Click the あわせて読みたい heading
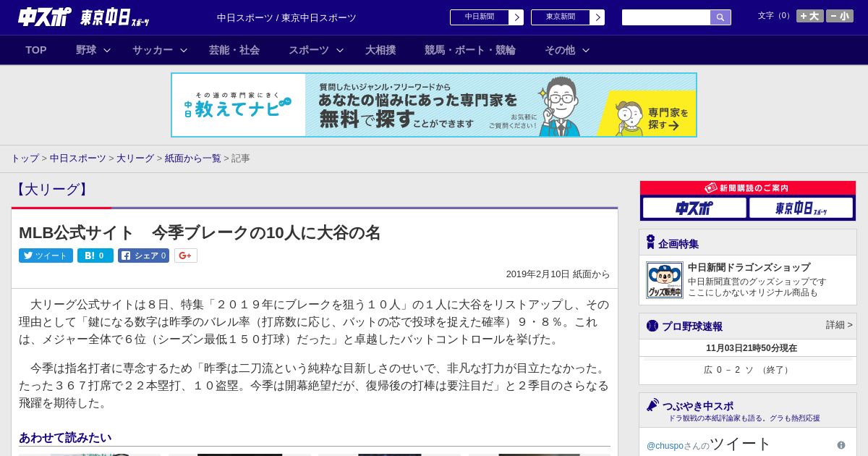 pyautogui.click(x=65, y=437)
